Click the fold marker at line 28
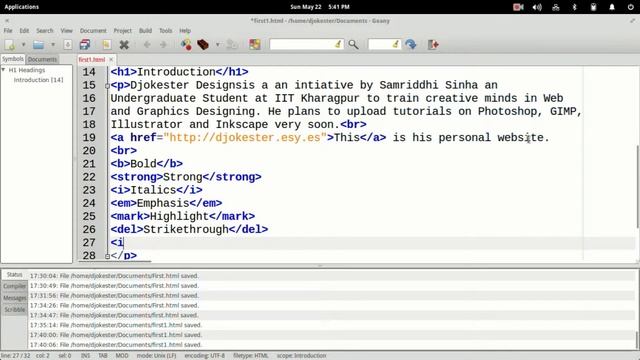Image resolution: width=640 pixels, height=360 pixels. pyautogui.click(x=107, y=256)
